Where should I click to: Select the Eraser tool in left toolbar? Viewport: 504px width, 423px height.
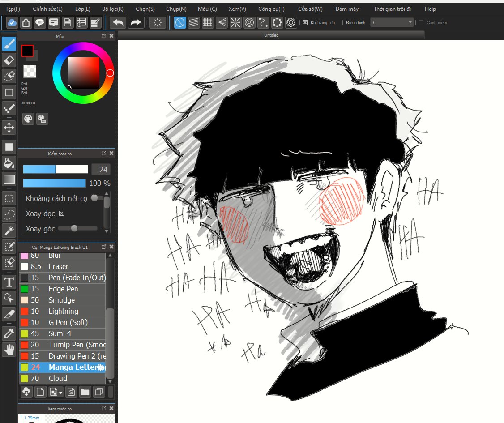click(x=9, y=60)
